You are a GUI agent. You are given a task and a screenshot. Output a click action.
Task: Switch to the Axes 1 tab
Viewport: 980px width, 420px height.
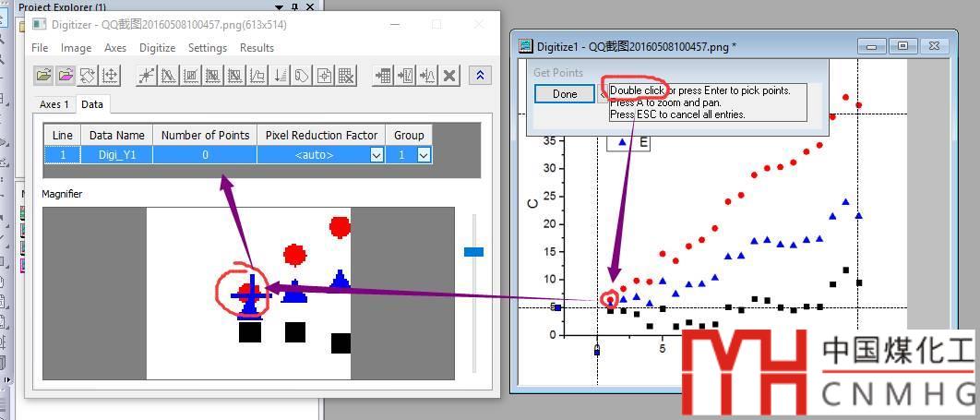point(54,104)
